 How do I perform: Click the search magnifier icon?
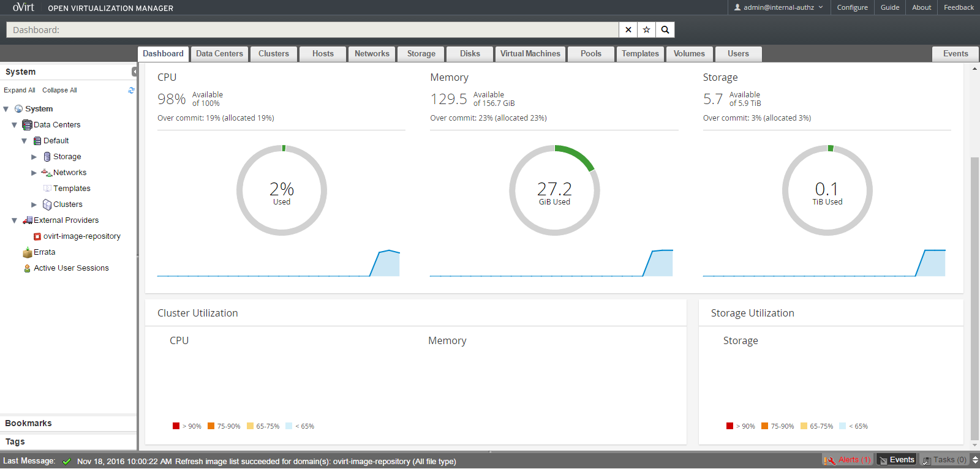665,29
